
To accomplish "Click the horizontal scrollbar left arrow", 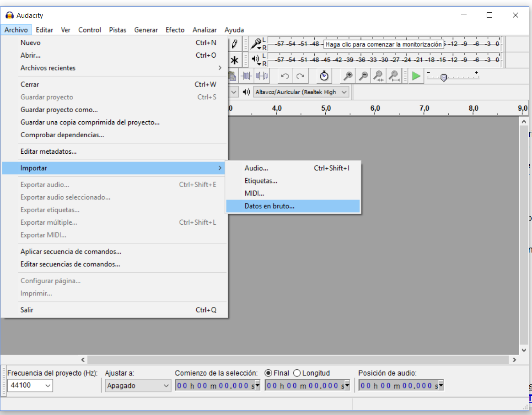I will (x=83, y=360).
